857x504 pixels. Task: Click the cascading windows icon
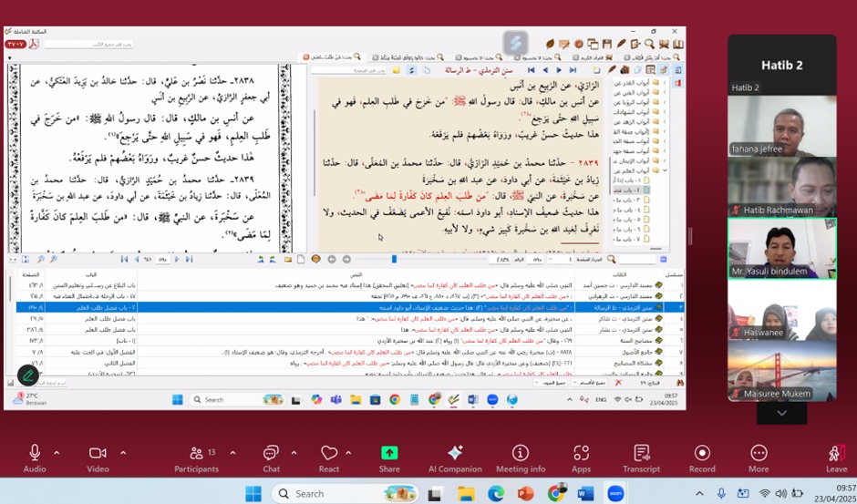point(593,44)
